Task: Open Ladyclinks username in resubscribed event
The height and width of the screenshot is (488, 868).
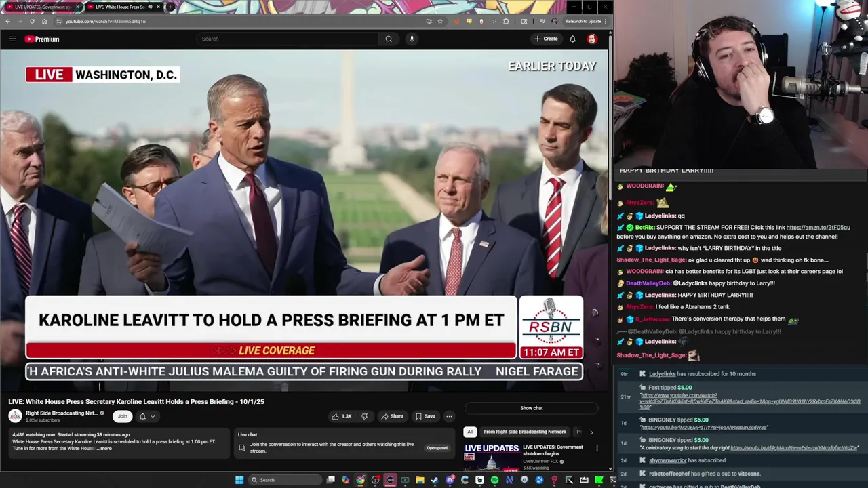Action: pyautogui.click(x=662, y=374)
